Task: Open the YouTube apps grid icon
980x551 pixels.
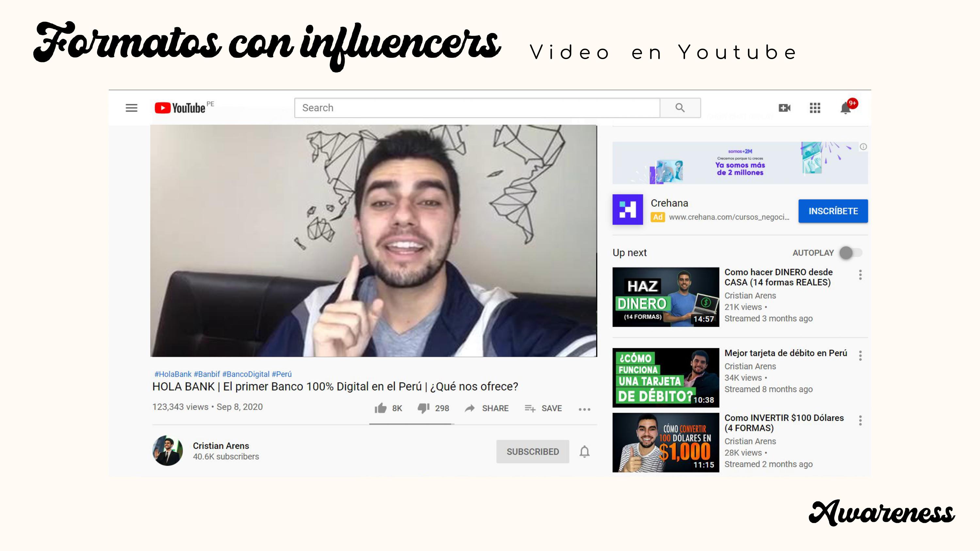Action: (815, 108)
